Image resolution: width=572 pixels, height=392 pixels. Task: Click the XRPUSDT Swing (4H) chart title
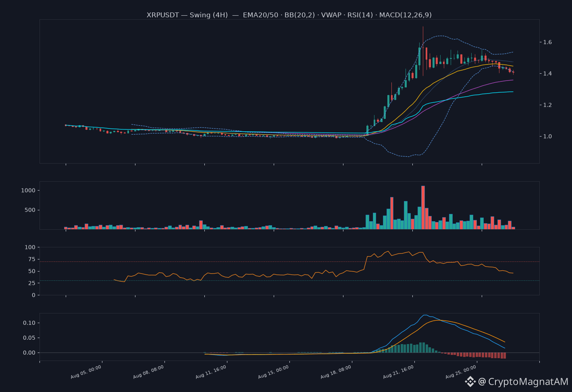tap(289, 15)
